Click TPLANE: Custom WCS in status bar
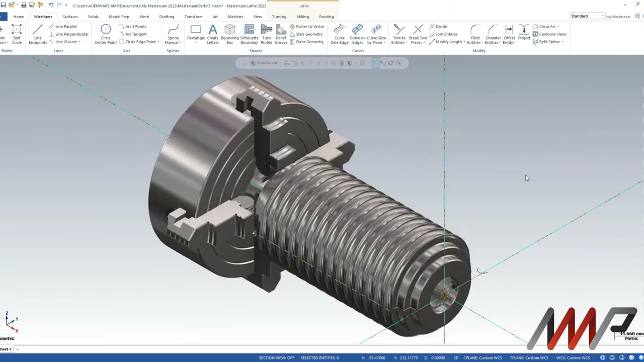This screenshot has height=362, width=644. pyautogui.click(x=529, y=357)
